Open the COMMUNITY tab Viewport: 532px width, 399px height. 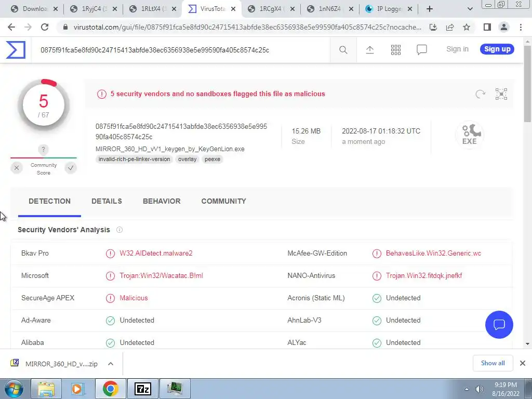(223, 201)
